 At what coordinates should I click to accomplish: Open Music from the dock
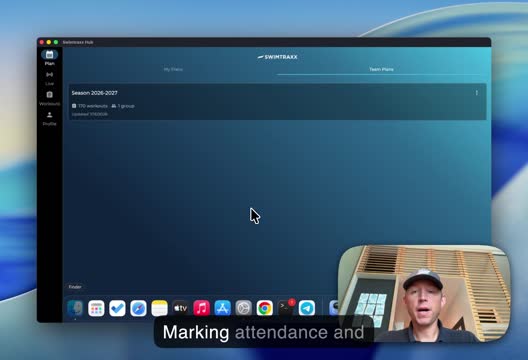click(x=201, y=308)
